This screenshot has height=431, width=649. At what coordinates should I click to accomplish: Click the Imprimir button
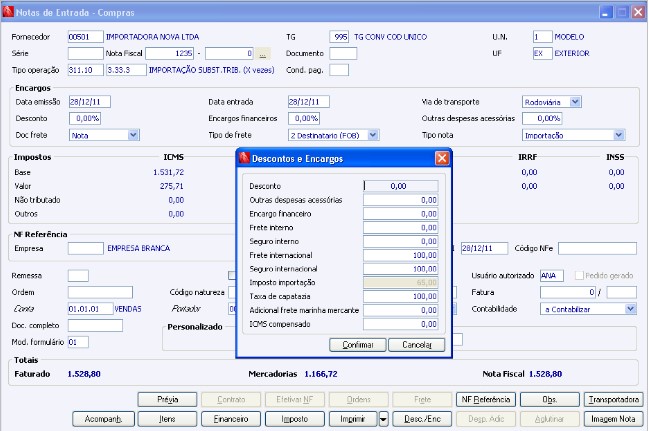(353, 419)
